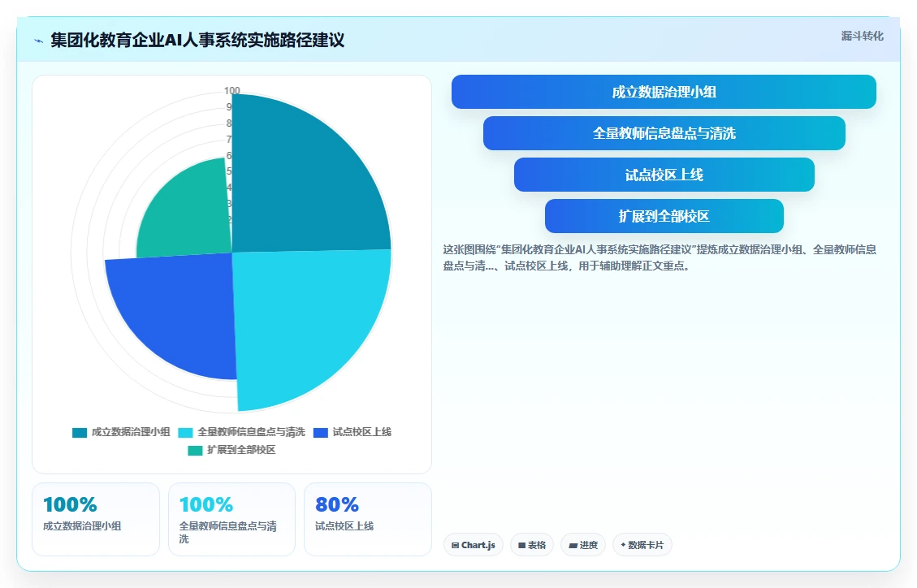Screen dimensions: 917x588
Task: Select the 成立数据治理小组 funnel bar
Action: [x=664, y=92]
